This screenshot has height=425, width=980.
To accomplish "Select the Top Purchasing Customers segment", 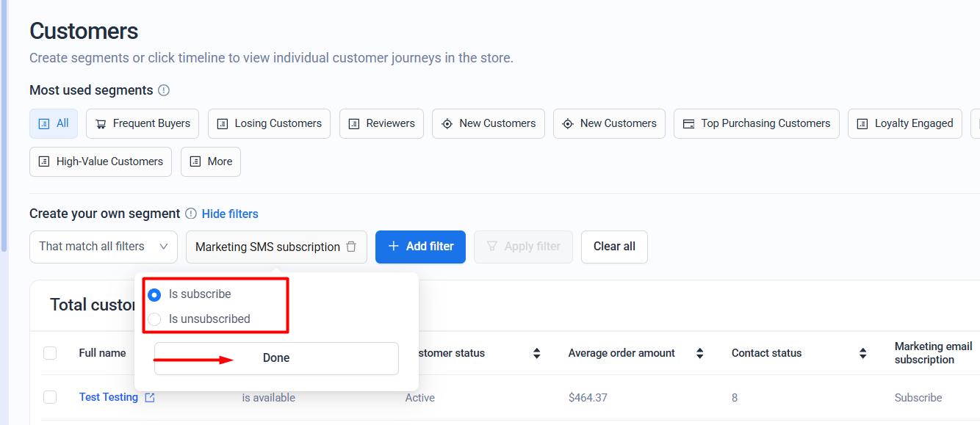I will coord(757,123).
